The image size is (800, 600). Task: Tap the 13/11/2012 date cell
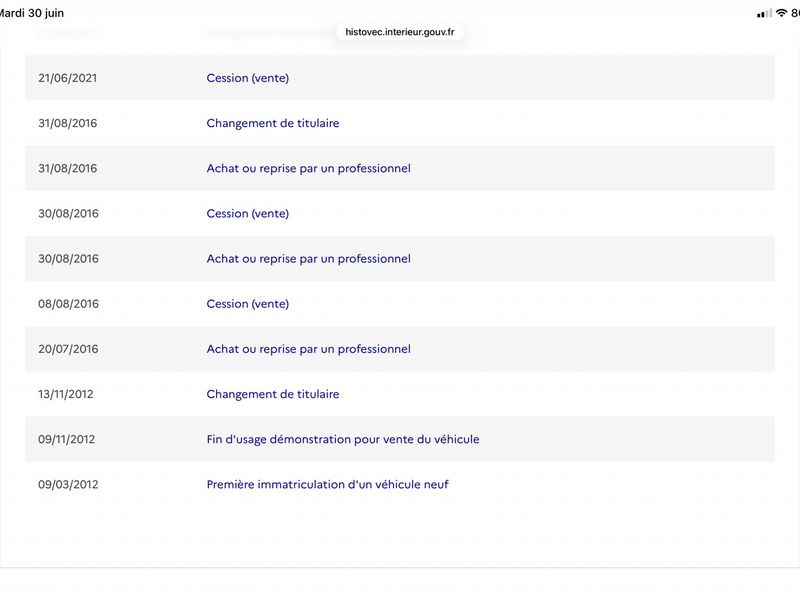pyautogui.click(x=65, y=394)
